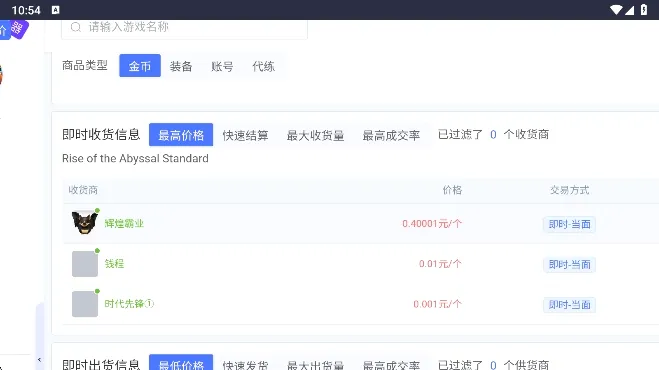Select the 装备 product type tab
659x370 pixels.
181,66
